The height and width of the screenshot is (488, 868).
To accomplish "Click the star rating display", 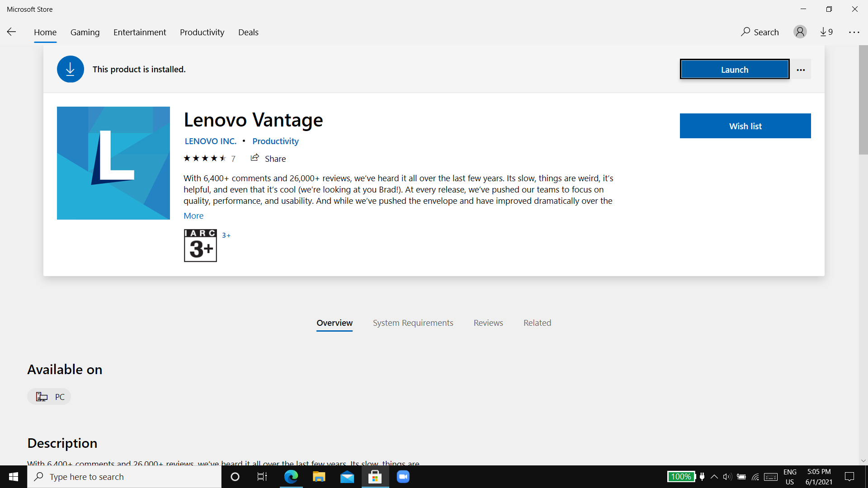I will click(205, 158).
